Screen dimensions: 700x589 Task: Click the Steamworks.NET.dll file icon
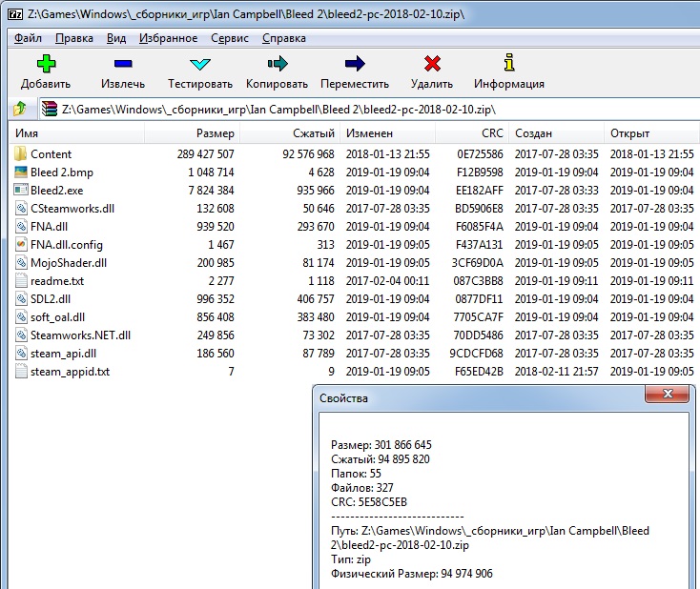click(21, 335)
